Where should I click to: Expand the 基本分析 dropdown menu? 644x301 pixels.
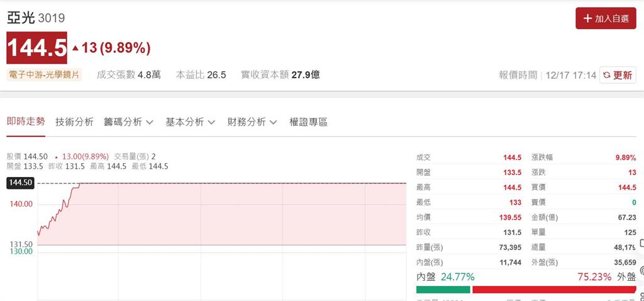click(x=191, y=122)
